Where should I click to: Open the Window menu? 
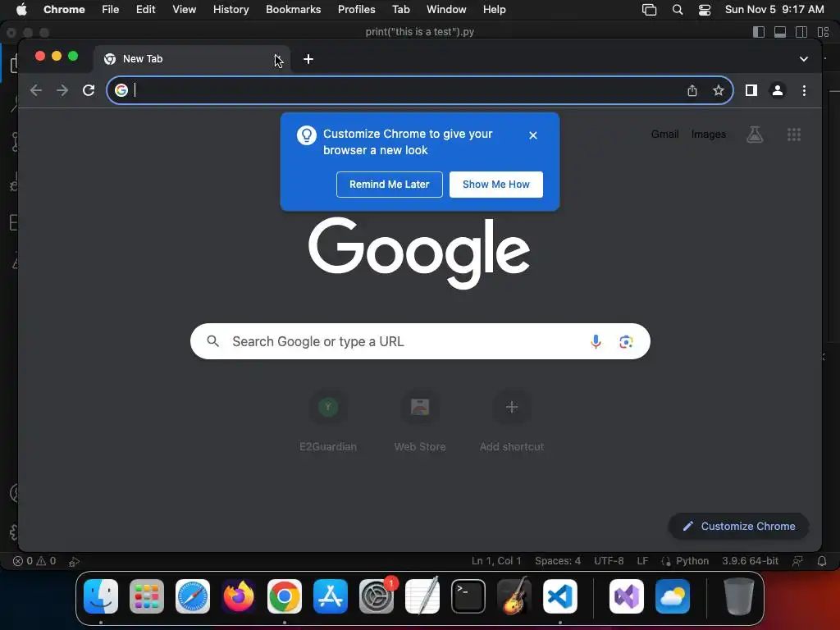446,10
